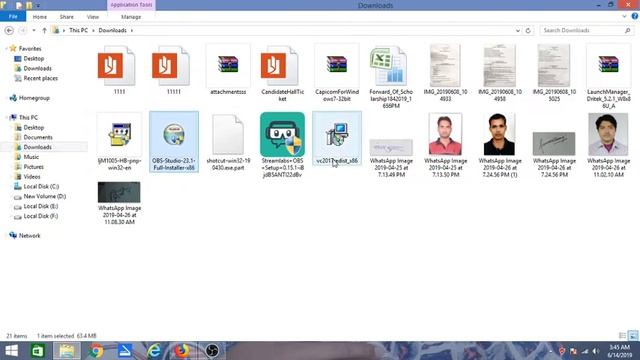
Task: Select image IMG_20190608_104933
Action: pos(445,65)
